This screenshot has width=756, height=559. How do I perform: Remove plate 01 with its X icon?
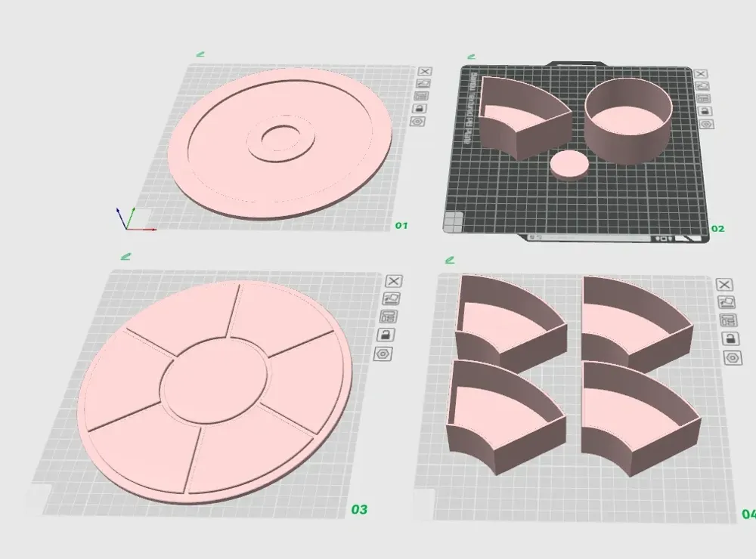click(x=425, y=71)
